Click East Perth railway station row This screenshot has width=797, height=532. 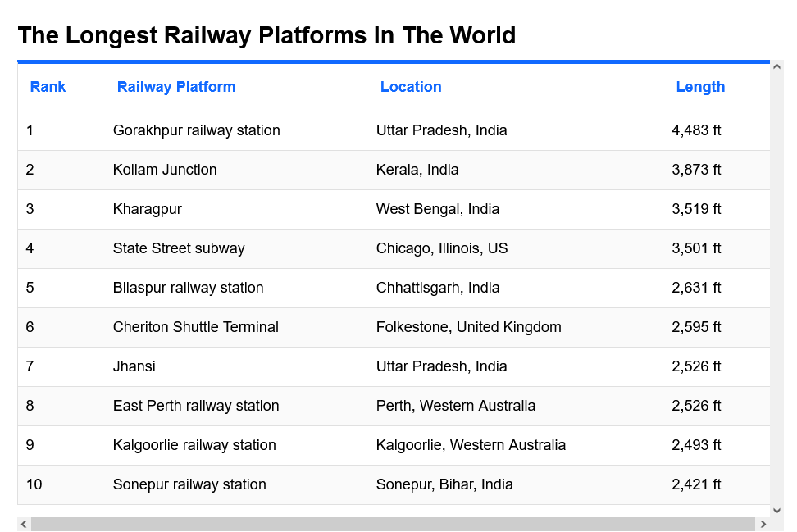pyautogui.click(x=196, y=406)
